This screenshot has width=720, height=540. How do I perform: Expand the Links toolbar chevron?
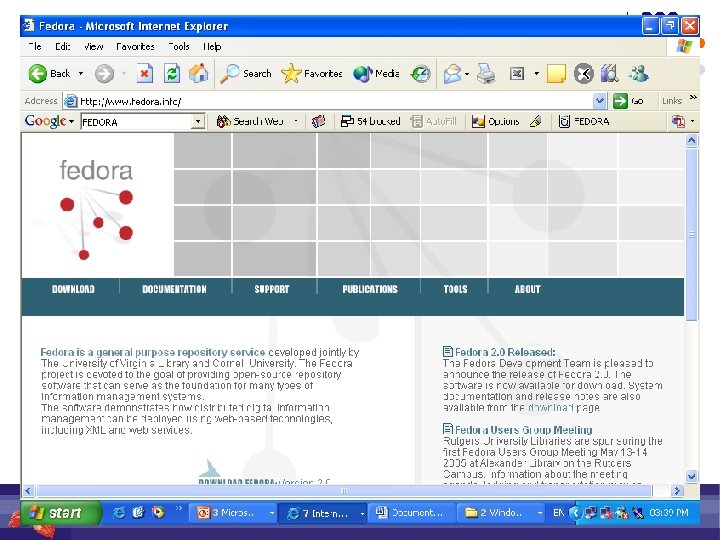pos(693,97)
